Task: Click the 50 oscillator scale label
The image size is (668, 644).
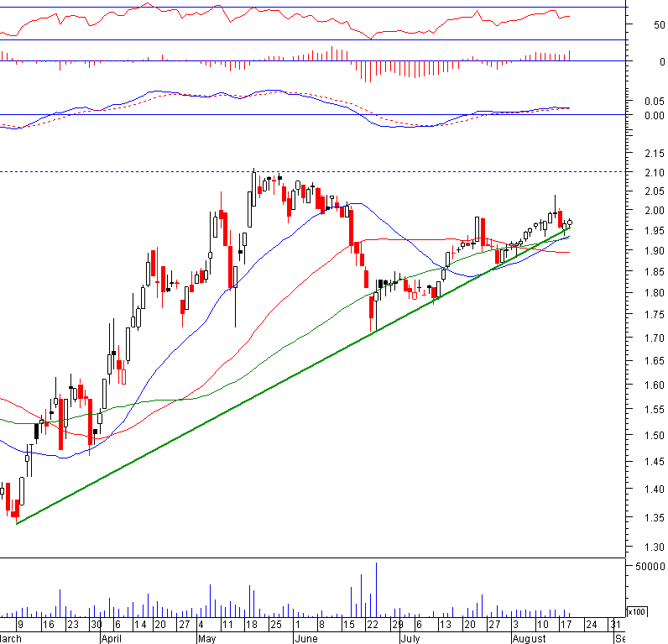Action: (x=659, y=24)
